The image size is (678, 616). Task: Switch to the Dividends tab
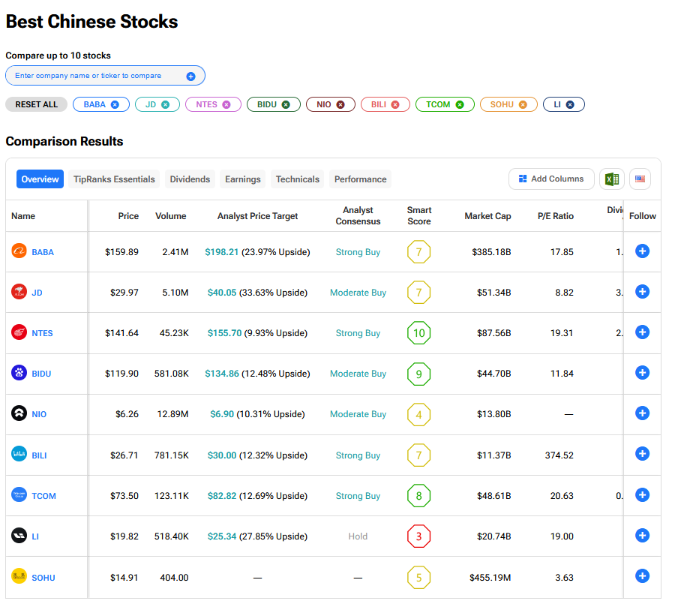190,179
